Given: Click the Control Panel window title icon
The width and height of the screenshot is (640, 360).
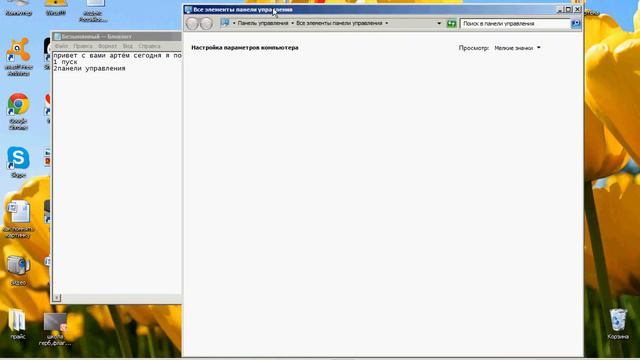Looking at the screenshot, I should [188, 9].
